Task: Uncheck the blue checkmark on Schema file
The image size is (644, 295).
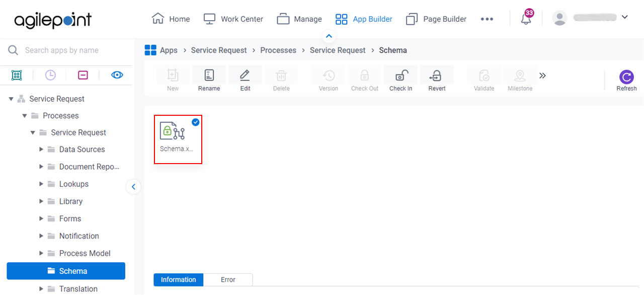Action: pyautogui.click(x=196, y=122)
